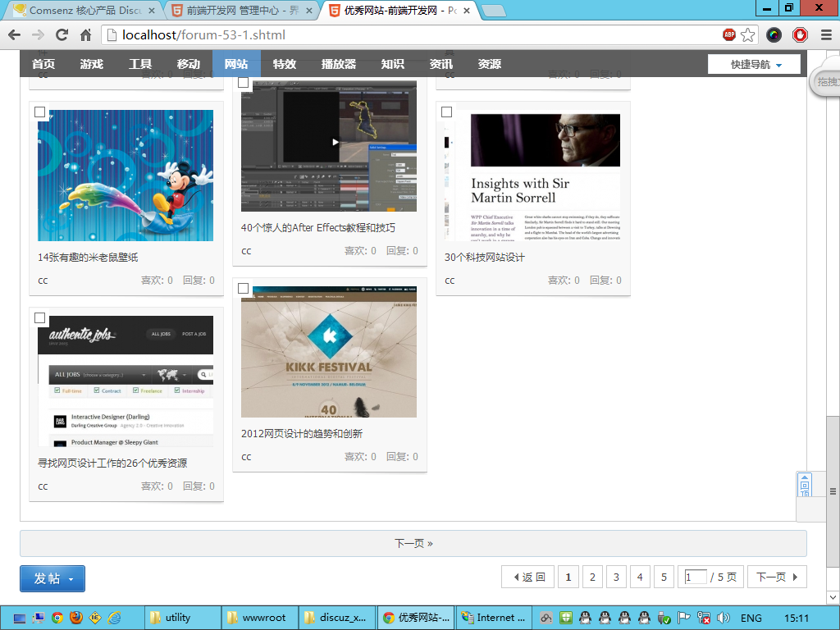Click the Mickey Mouse wallpaper thumbnail
This screenshot has height=630, width=840.
[x=126, y=176]
